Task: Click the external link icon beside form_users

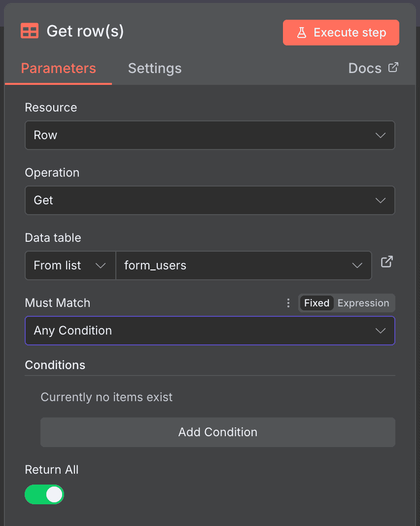Action: (x=386, y=262)
